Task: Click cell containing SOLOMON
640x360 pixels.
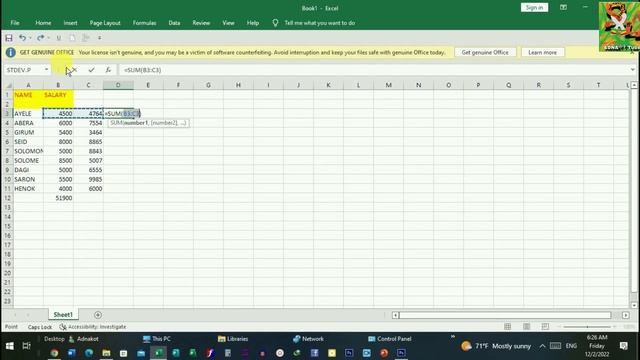Action: (x=28, y=151)
